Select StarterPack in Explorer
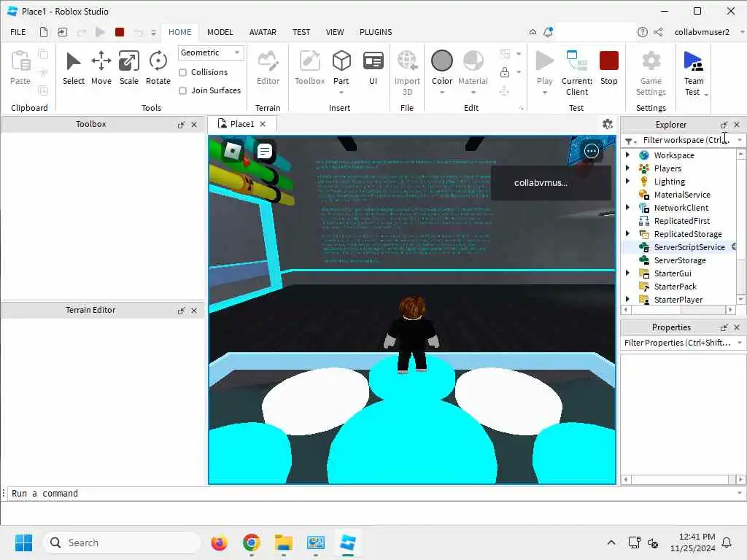This screenshot has height=560, width=747. [x=675, y=286]
